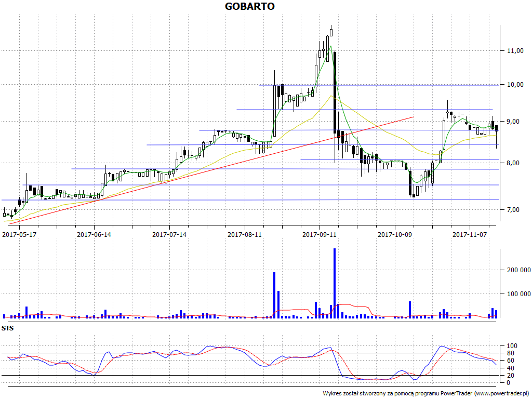Click the 100 000 volume axis label
Viewport: 532px width, 399px height.
[x=519, y=294]
